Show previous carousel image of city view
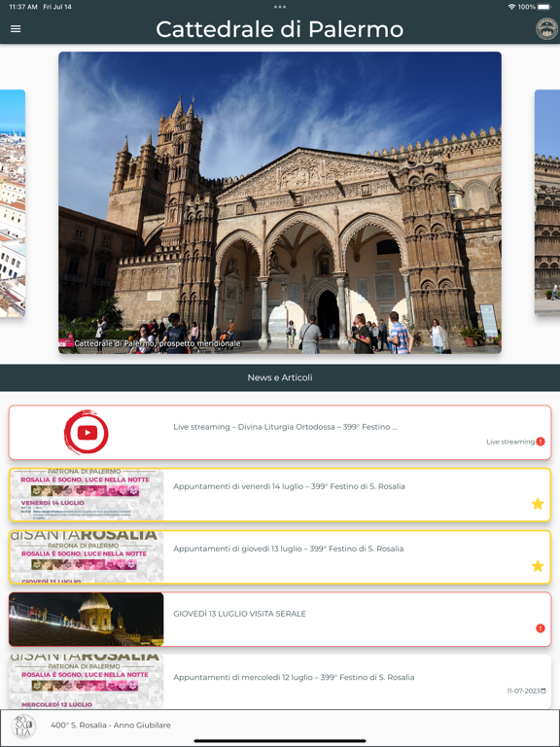This screenshot has width=560, height=747. (x=13, y=203)
